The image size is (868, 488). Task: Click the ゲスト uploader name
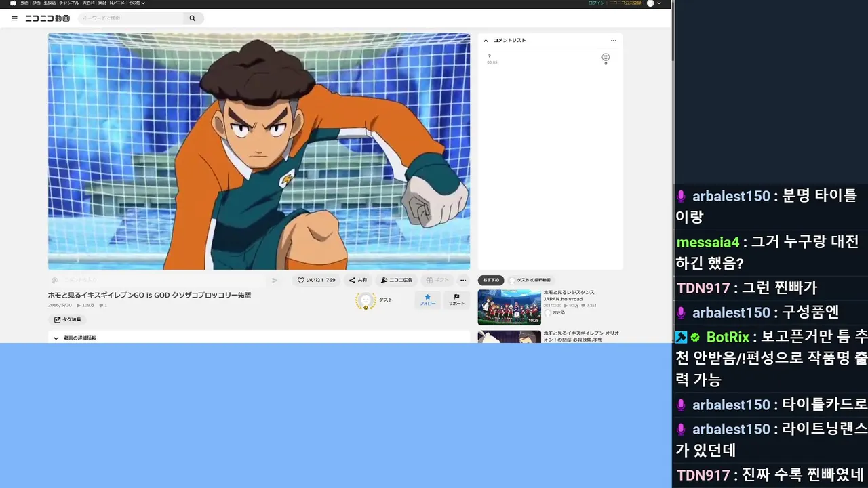386,300
